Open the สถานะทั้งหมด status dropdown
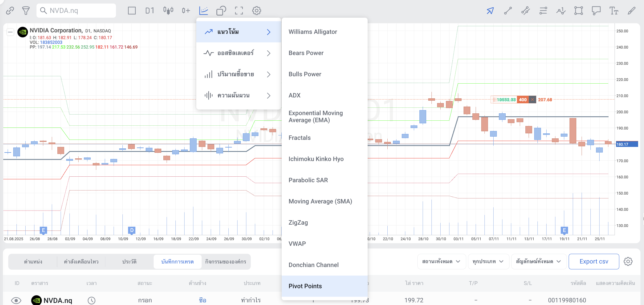This screenshot has width=644, height=305. pyautogui.click(x=441, y=261)
